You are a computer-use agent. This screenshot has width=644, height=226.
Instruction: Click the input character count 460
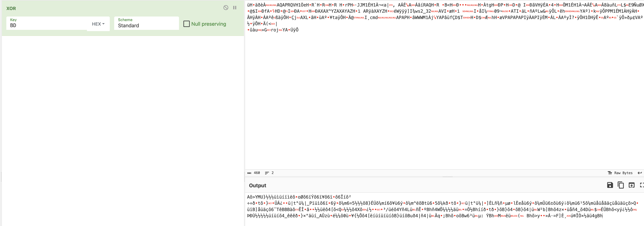(x=254, y=173)
